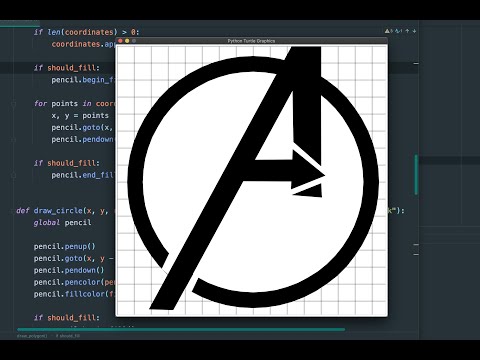Click the horizontal teal scrollbar in editor

(181, 330)
